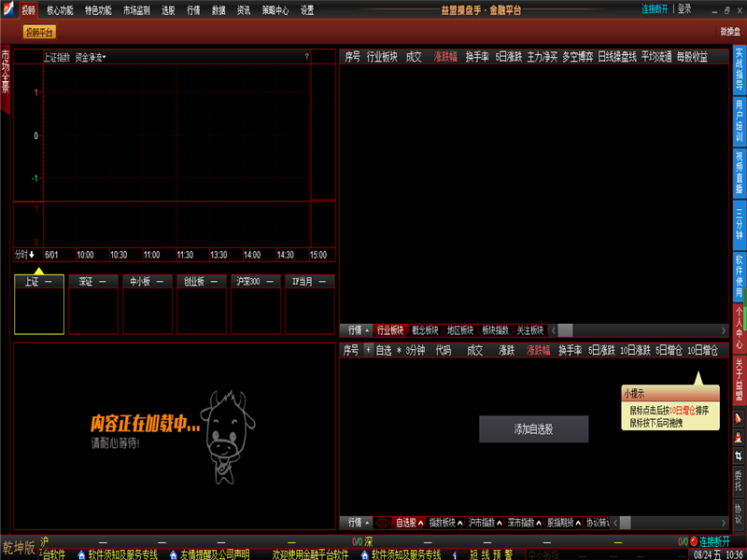This screenshot has width=747, height=560.
Task: Select the 沪深300 index mini panel
Action: [x=256, y=304]
